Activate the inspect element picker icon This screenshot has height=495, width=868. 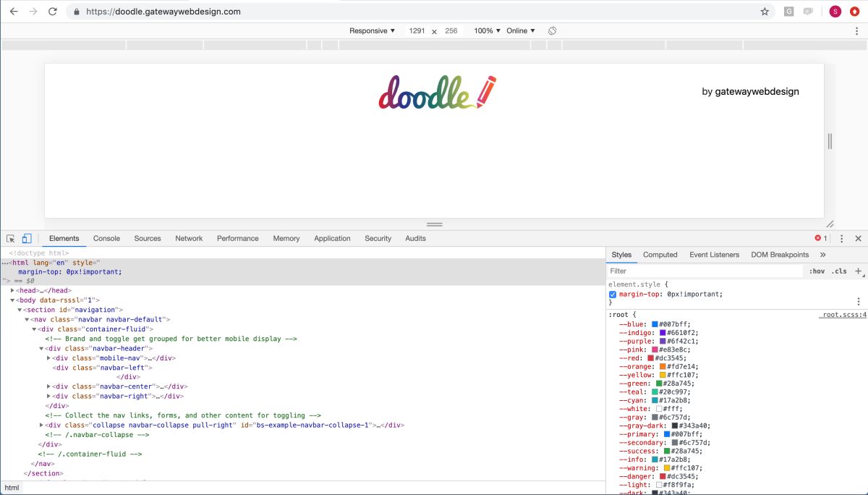[11, 238]
